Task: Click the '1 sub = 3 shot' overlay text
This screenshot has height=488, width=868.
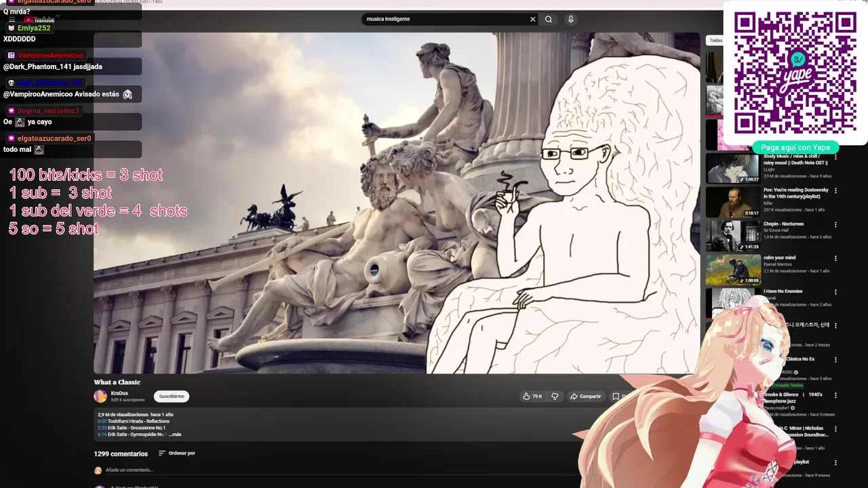Action: pos(60,194)
